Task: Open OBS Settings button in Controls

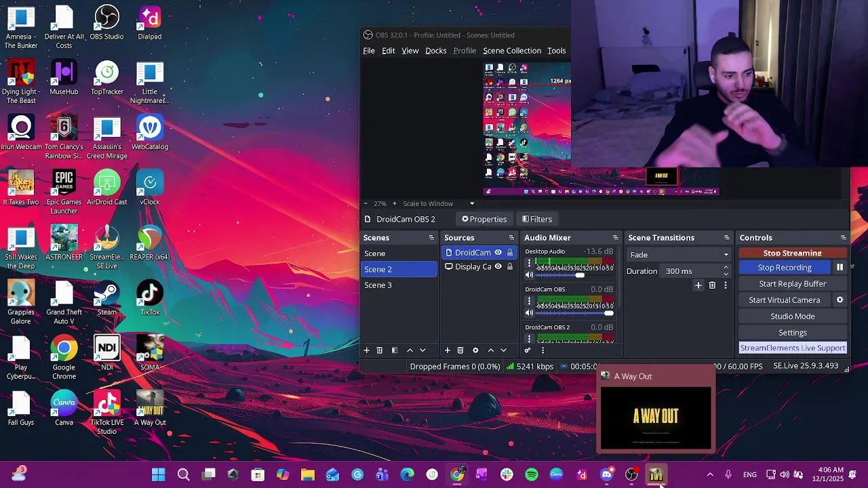Action: tap(793, 333)
